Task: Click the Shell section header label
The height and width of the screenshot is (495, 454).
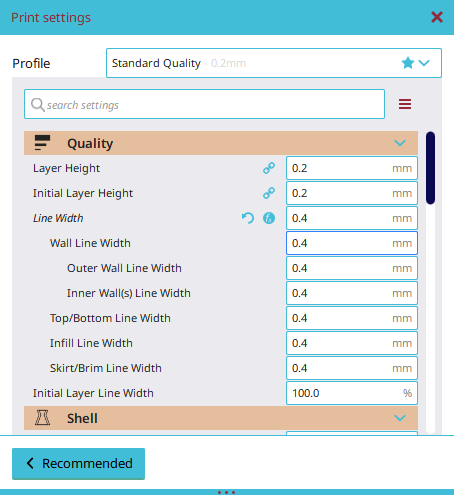Action: pyautogui.click(x=82, y=418)
